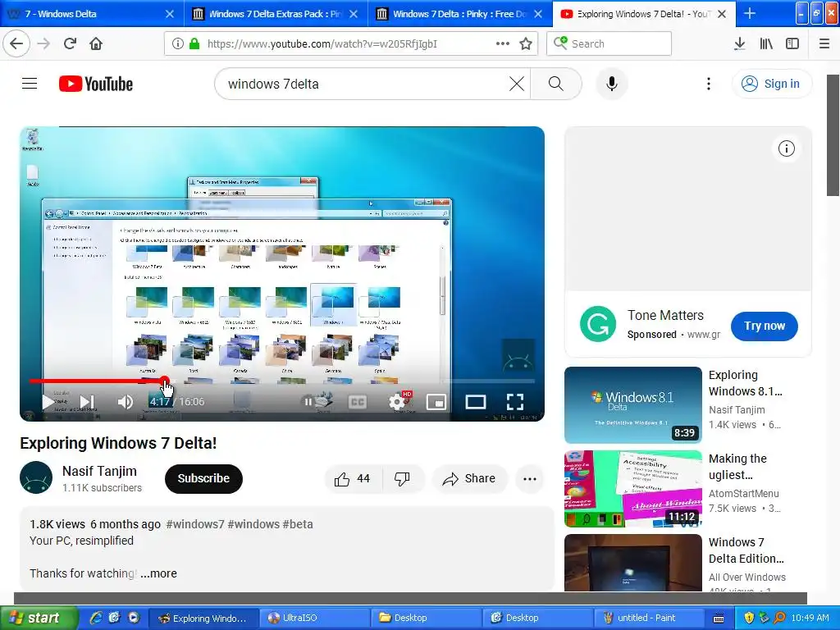Clear the YouTube search query
Image resolution: width=840 pixels, height=630 pixels.
[517, 84]
